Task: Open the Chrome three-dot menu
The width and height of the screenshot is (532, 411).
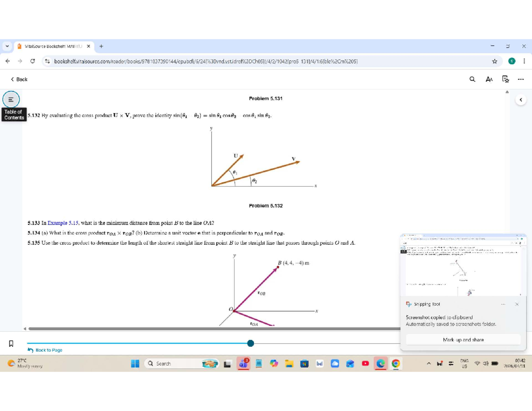Action: (x=524, y=62)
